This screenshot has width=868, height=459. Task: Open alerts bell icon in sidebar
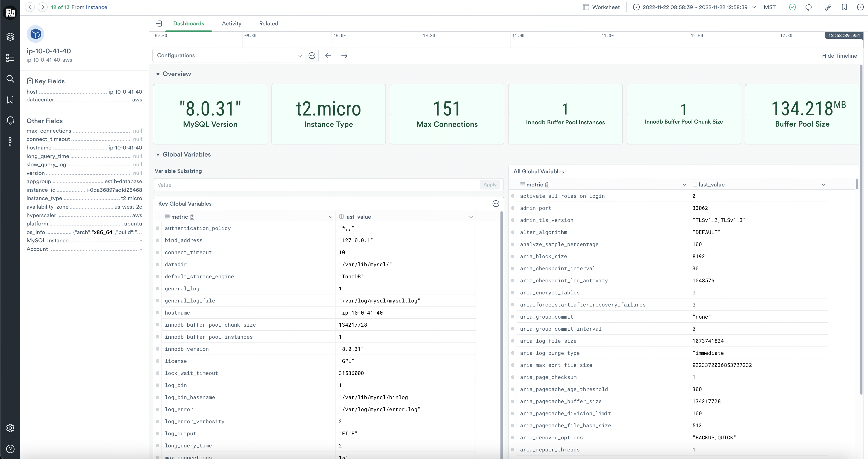(10, 121)
